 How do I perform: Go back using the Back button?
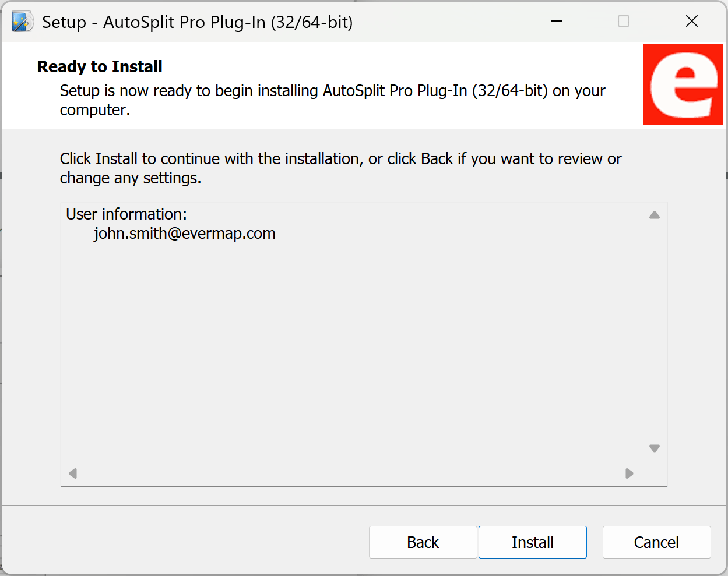(x=423, y=542)
